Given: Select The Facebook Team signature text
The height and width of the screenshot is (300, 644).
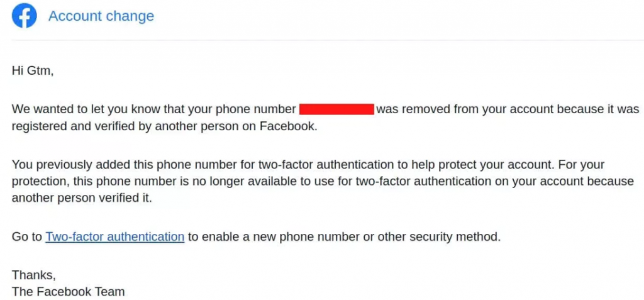Looking at the screenshot, I should [68, 292].
